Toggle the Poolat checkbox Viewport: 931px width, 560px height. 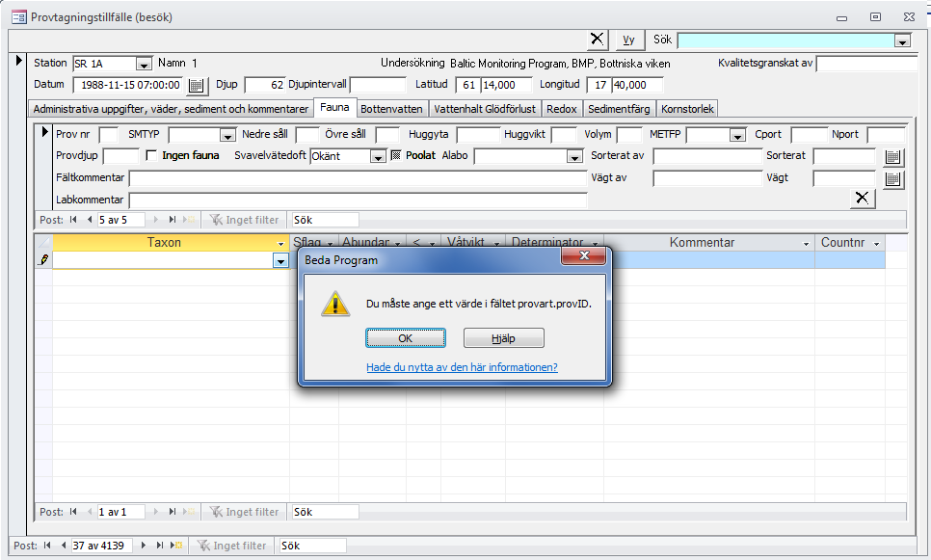click(396, 155)
